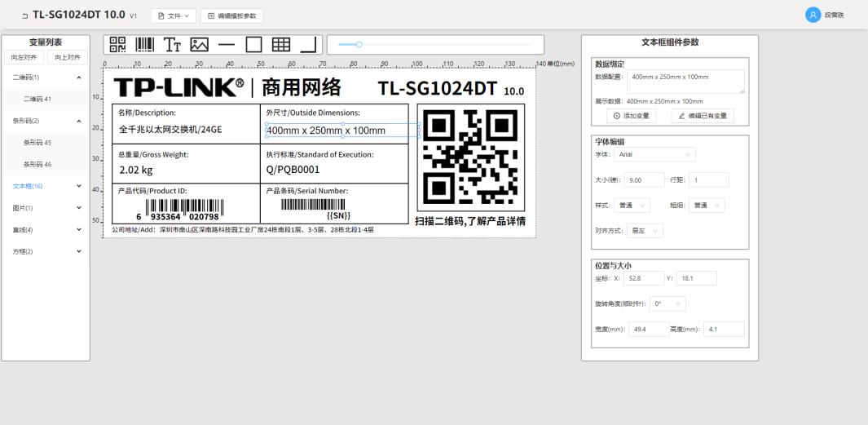Click the 总重量/Gross Weight label
The image size is (868, 425).
click(153, 155)
